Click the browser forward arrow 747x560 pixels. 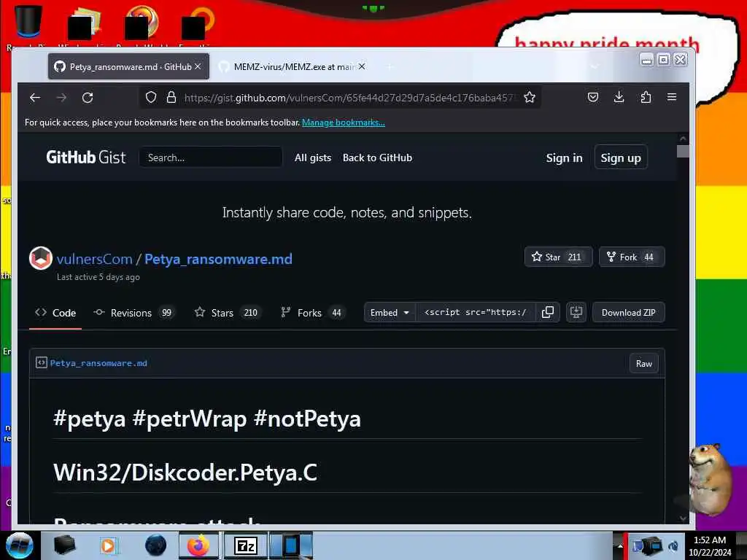coord(61,98)
